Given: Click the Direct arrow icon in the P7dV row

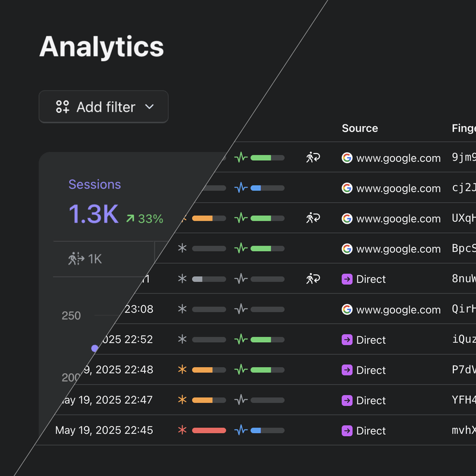Looking at the screenshot, I should coord(347,370).
